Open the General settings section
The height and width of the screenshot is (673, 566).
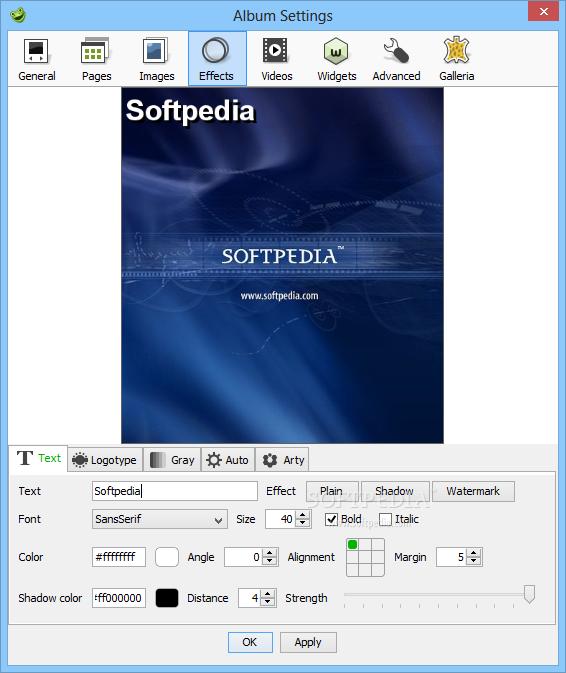pyautogui.click(x=37, y=59)
